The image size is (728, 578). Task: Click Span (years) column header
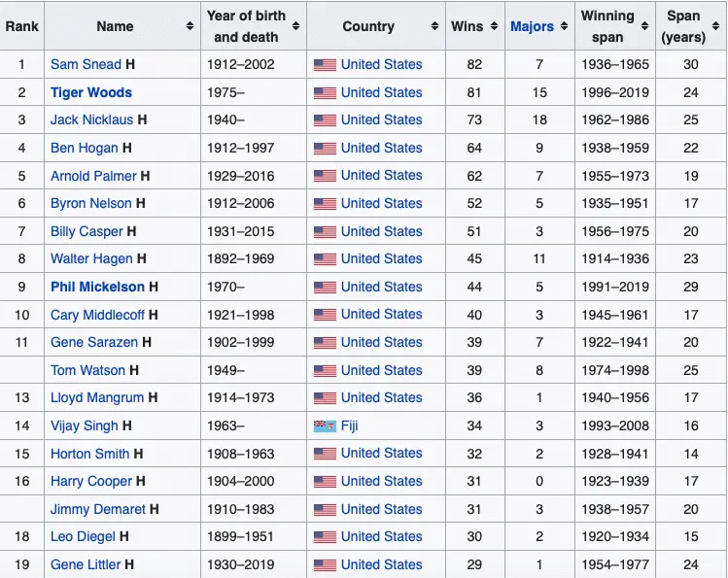pyautogui.click(x=683, y=27)
